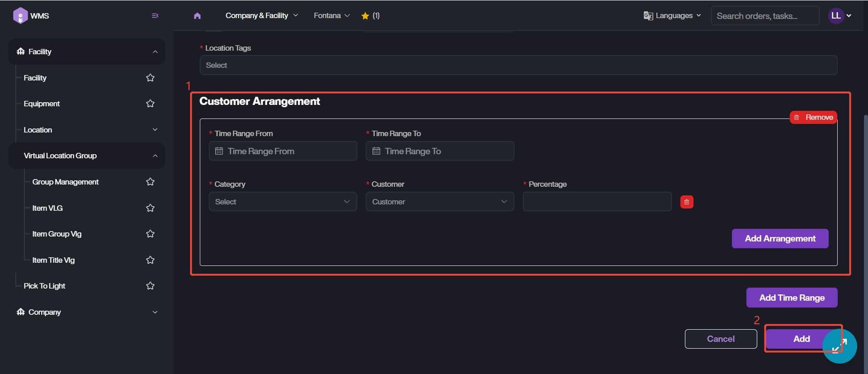Toggle favorite star for Group Management

(x=151, y=182)
